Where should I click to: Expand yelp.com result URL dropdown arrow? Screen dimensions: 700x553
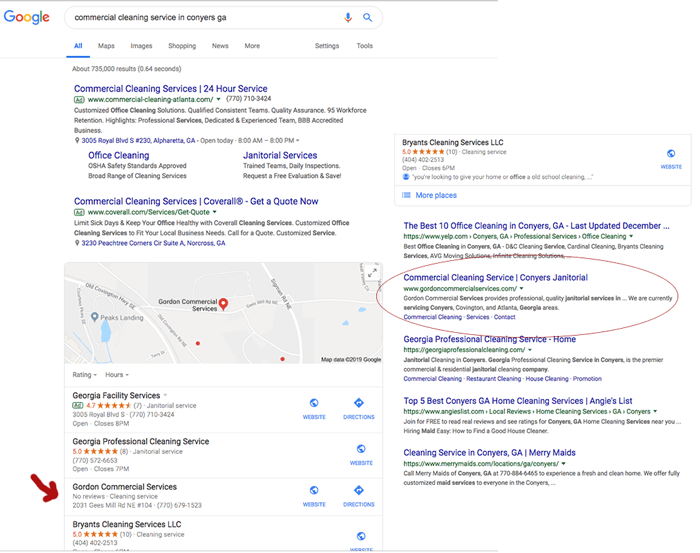tap(631, 236)
